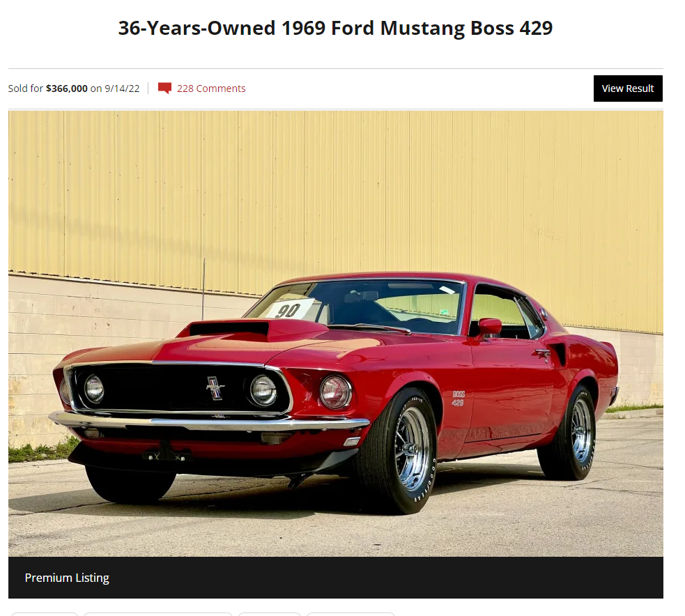Click the rear quarter side scoop on car
685x616 pixels.
[558, 353]
